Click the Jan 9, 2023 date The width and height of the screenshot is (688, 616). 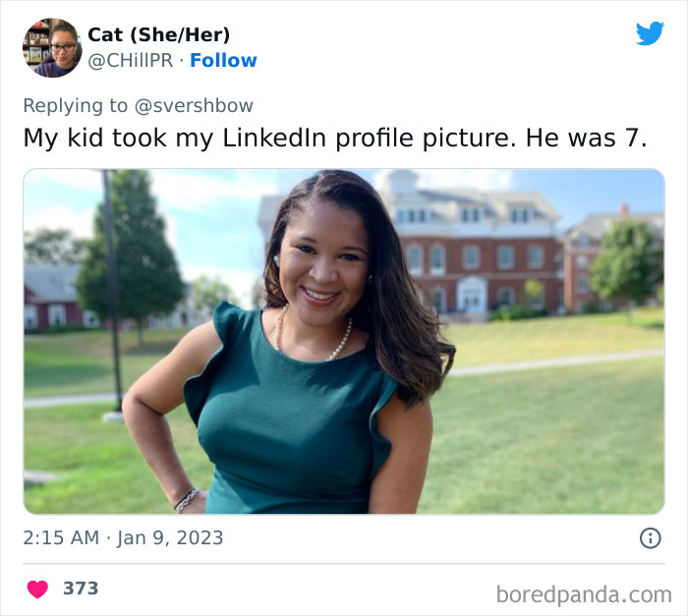[171, 537]
